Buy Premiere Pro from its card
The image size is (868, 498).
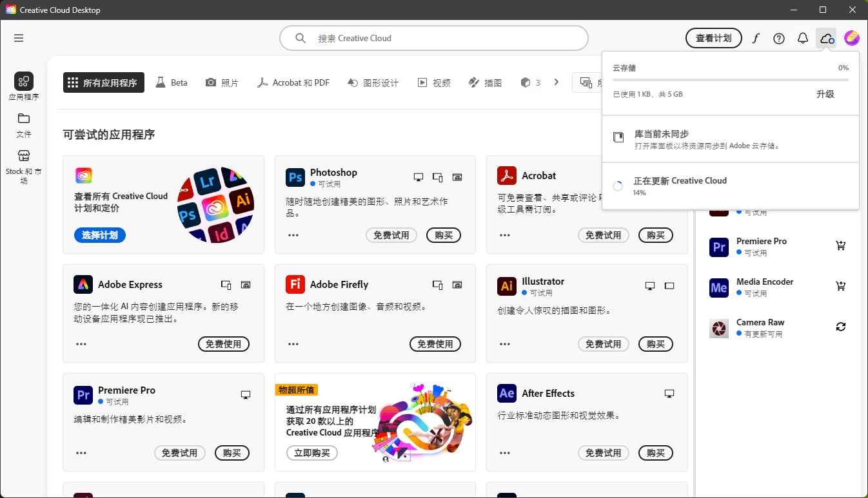pyautogui.click(x=232, y=453)
